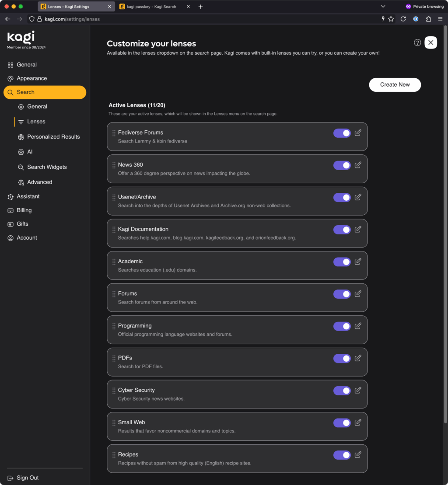Disable the News 360 lens toggle

pyautogui.click(x=342, y=165)
